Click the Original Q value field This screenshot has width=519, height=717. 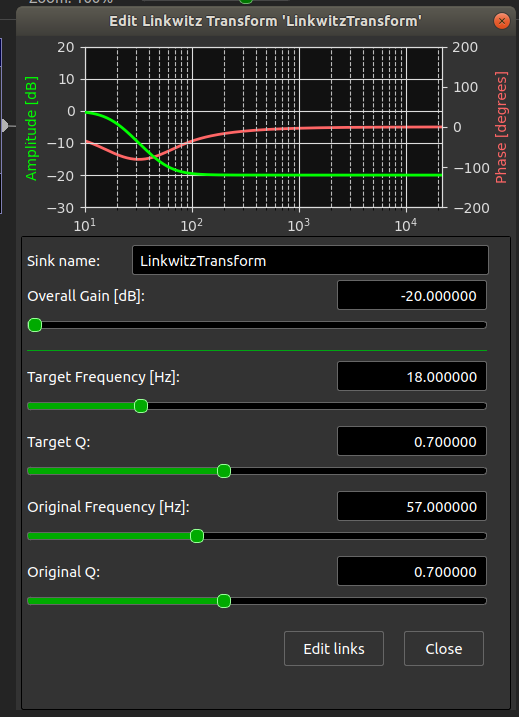[x=412, y=571]
